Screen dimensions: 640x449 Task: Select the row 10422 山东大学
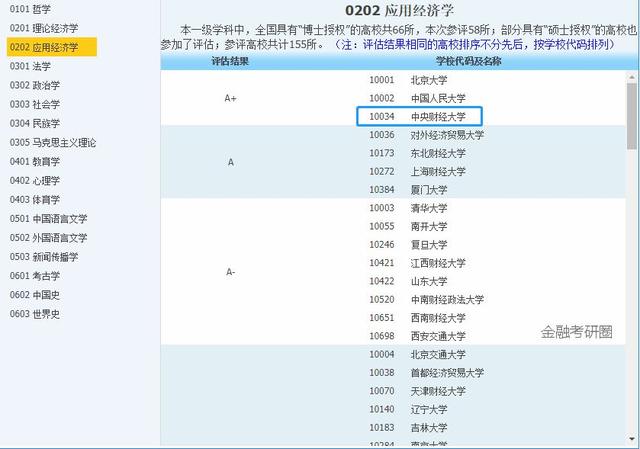(x=408, y=281)
